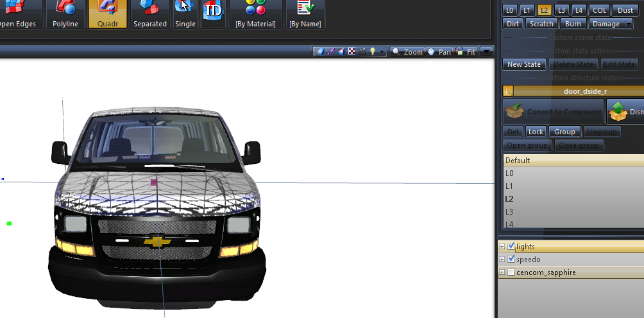Screen dimensions: 644x318
Task: Expand the speedo tree node
Action: (502, 260)
